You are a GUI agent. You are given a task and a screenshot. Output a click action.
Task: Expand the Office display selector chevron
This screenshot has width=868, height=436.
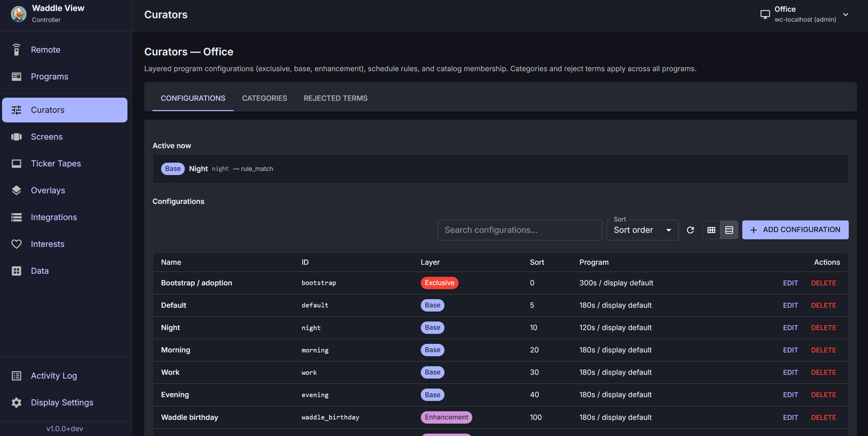[x=846, y=14]
